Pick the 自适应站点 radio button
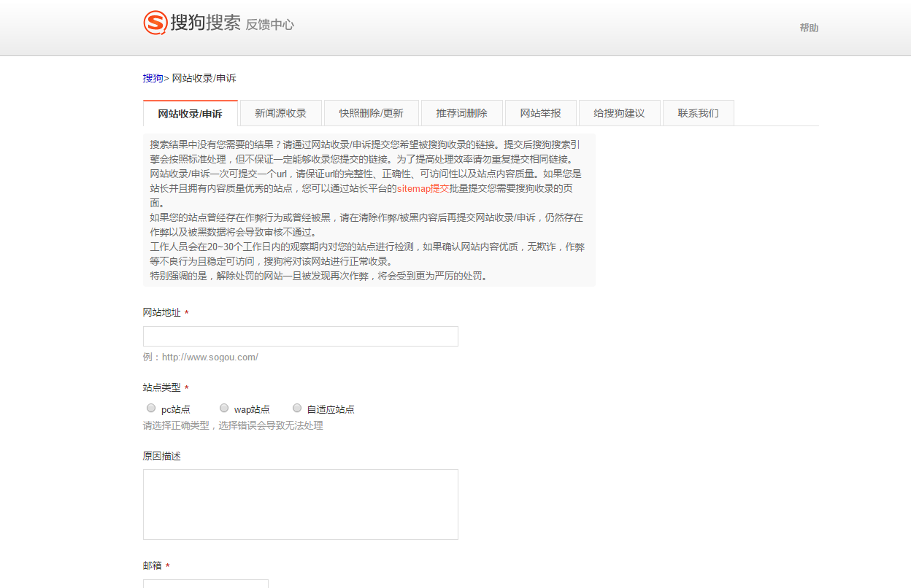Viewport: 911px width, 588px height. pyautogui.click(x=297, y=408)
